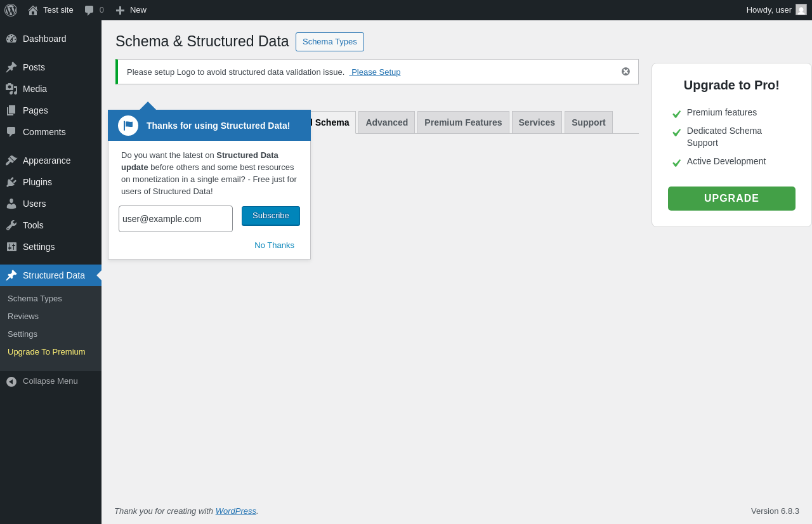Dismiss the logo setup notice
This screenshot has width=812, height=524.
tap(625, 72)
